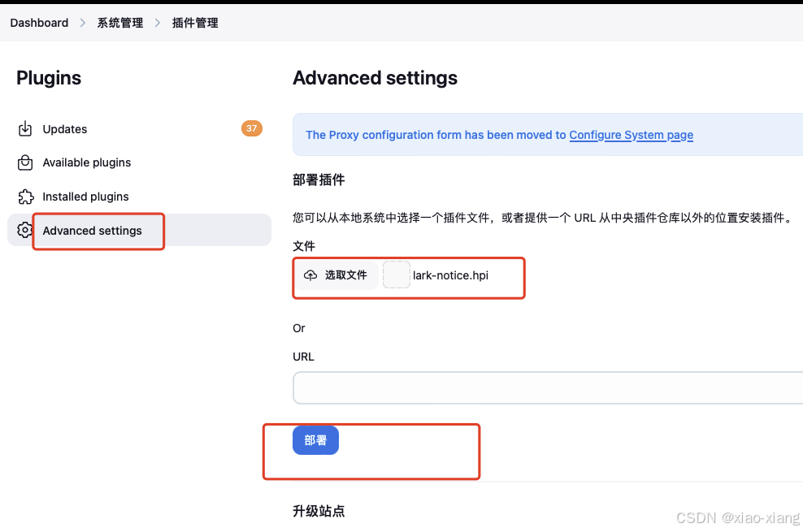This screenshot has height=532, width=803.
Task: Click the URL field label
Action: pyautogui.click(x=303, y=357)
